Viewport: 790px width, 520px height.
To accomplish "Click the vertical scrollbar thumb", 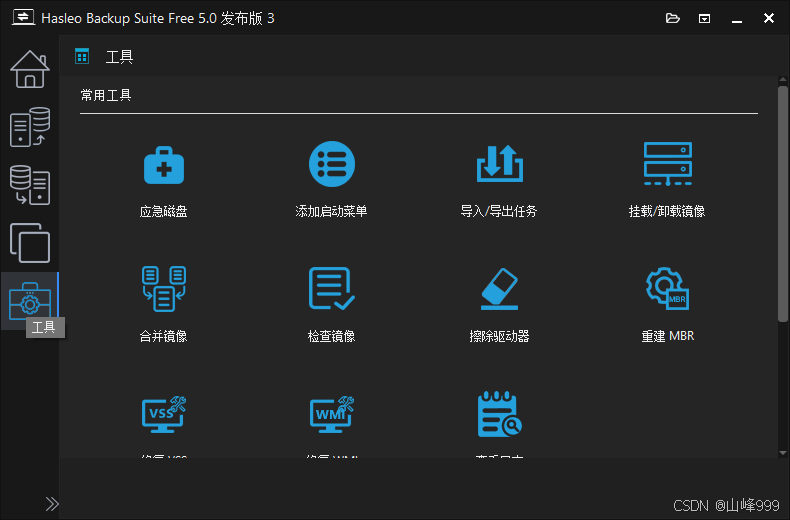I will coord(782,204).
